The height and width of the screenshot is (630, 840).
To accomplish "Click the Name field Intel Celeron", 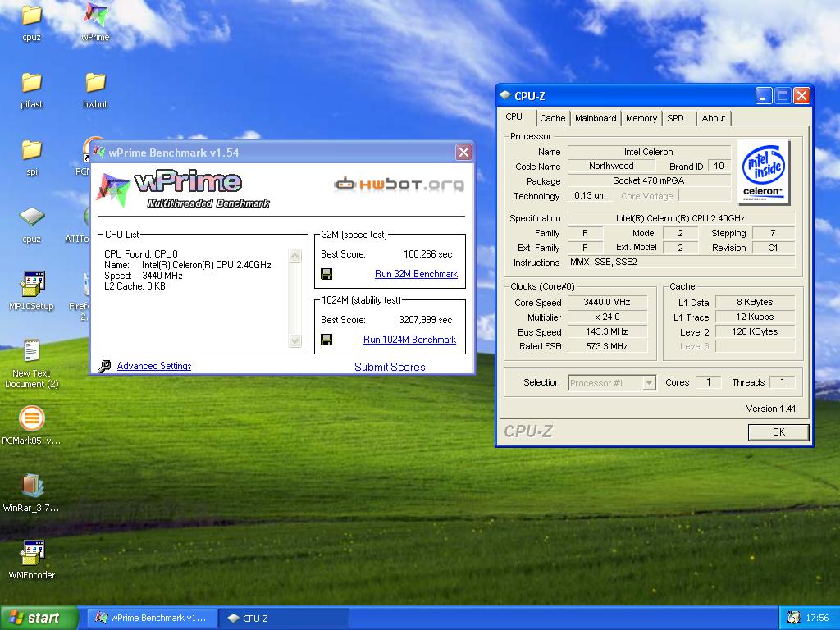I will [649, 152].
